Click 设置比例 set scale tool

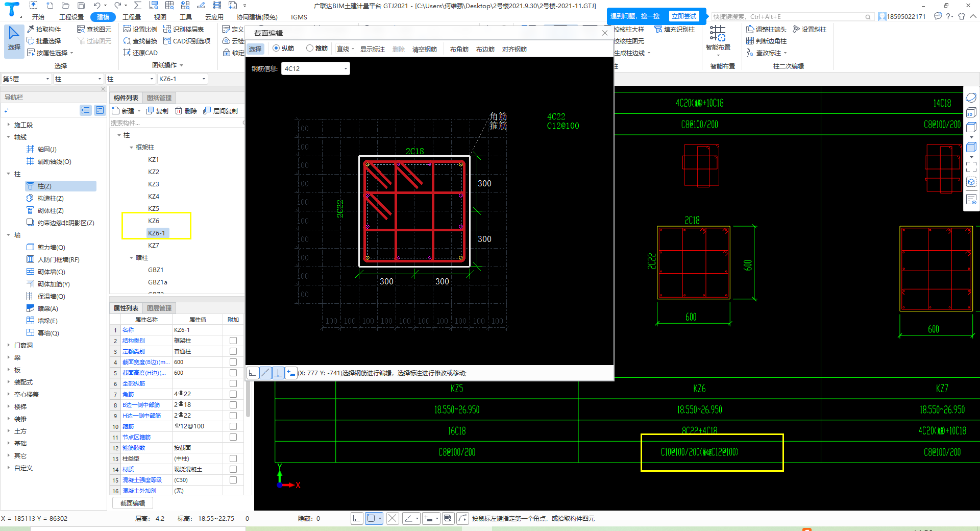tap(140, 29)
